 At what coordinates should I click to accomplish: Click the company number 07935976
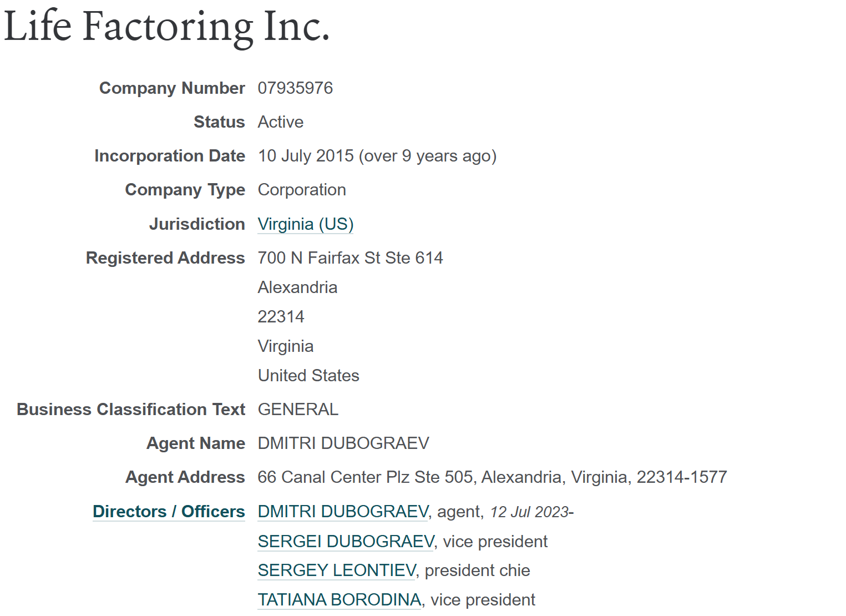[295, 88]
